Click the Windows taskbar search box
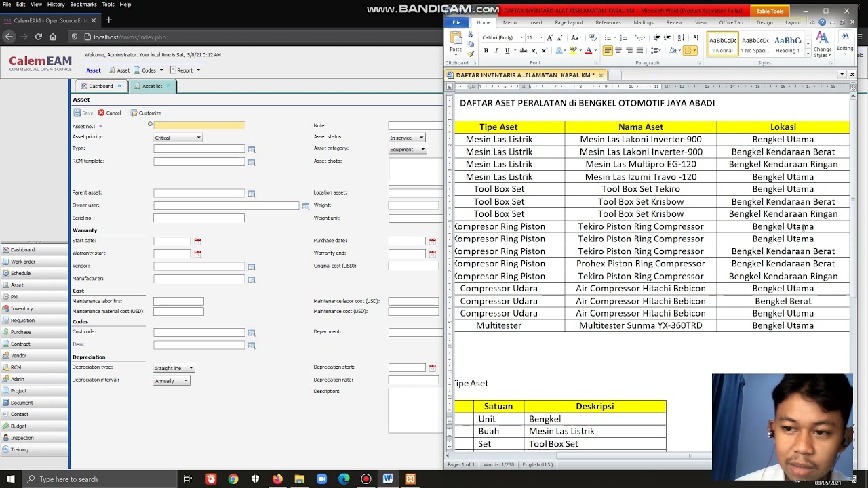This screenshot has height=488, width=868. coord(98,479)
